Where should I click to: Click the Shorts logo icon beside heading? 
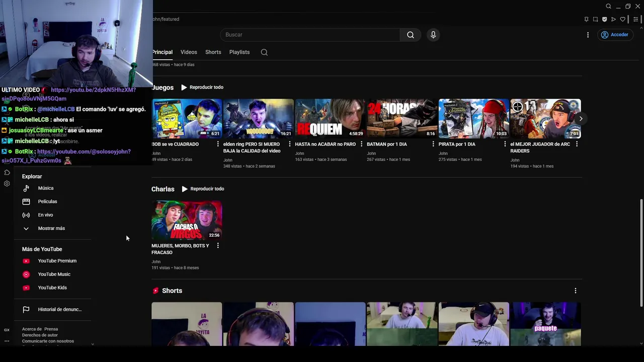(x=155, y=291)
